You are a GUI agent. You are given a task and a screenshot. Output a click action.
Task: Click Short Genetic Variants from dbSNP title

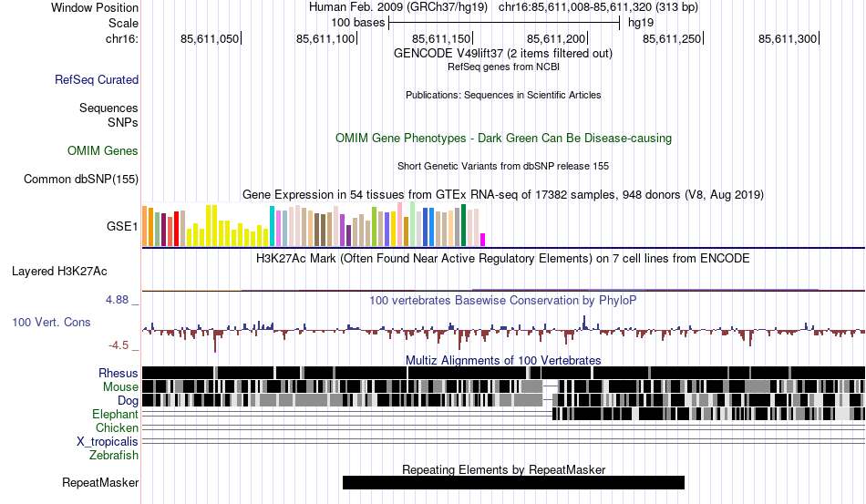coord(503,166)
